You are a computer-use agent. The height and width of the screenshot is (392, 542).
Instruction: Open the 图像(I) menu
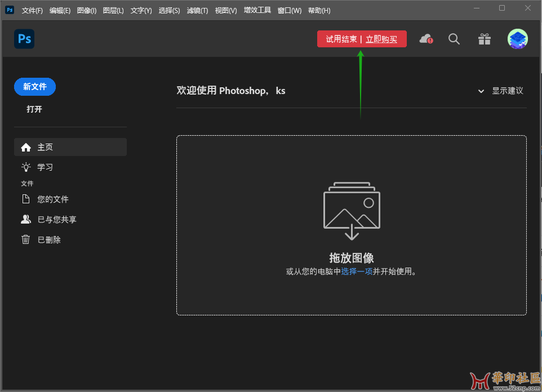point(87,10)
